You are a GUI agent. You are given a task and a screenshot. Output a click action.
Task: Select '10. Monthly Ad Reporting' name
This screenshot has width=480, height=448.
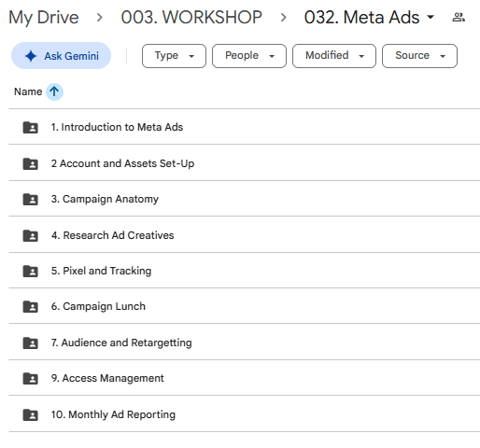coord(113,414)
